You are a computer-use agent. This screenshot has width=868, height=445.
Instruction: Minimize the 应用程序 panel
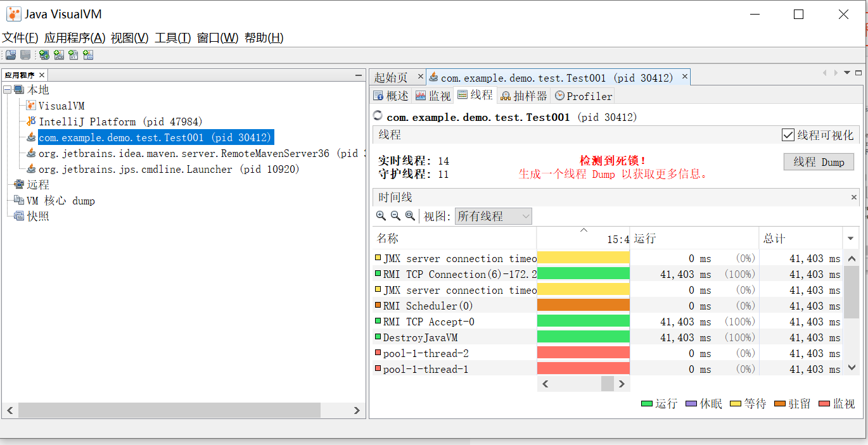coord(359,75)
